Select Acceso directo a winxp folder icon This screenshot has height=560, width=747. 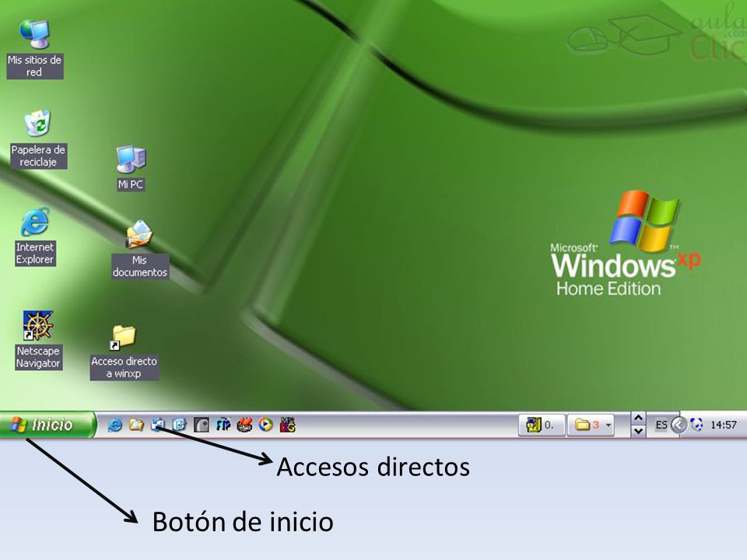click(x=124, y=352)
